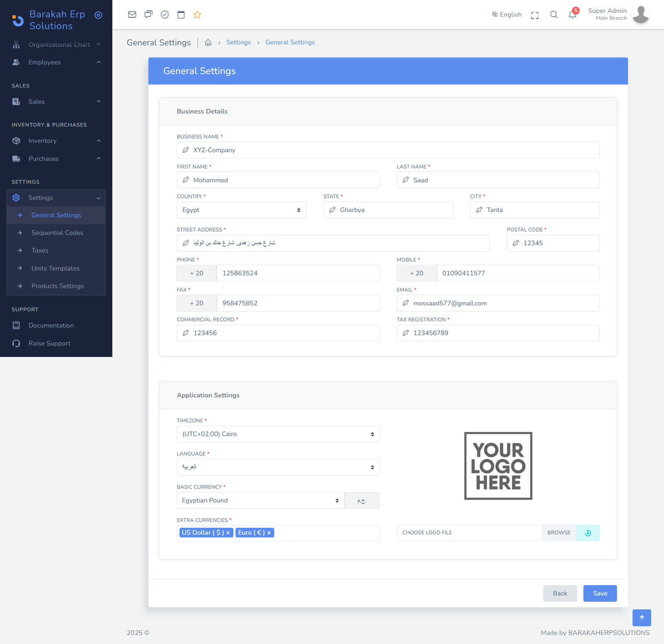
Task: Remove the Euro currency tag
Action: (269, 533)
